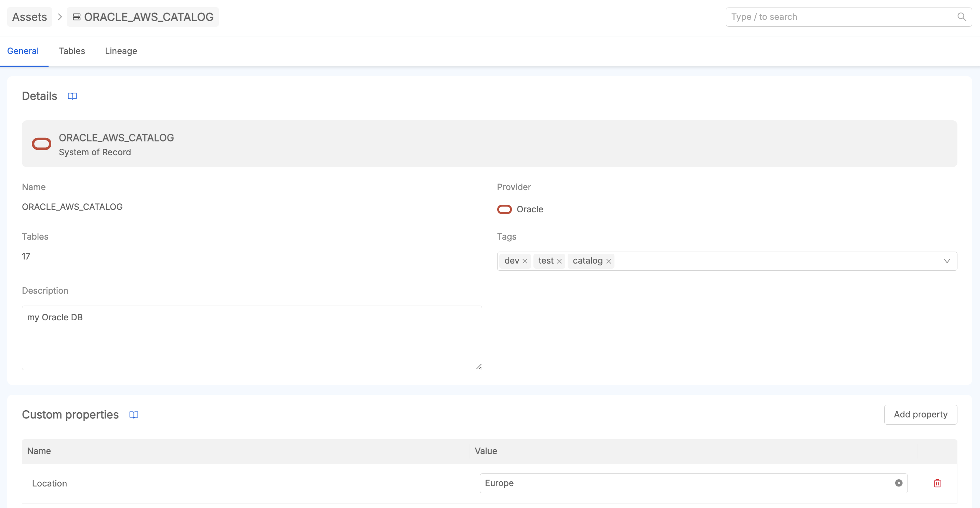The height and width of the screenshot is (508, 980).
Task: Expand the Tags dropdown arrow
Action: (x=947, y=261)
